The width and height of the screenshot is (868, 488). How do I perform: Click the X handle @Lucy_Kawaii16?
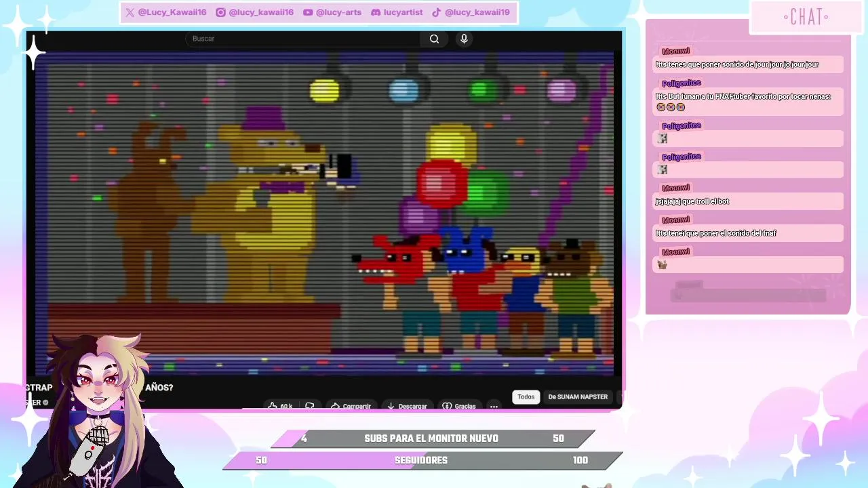[172, 12]
